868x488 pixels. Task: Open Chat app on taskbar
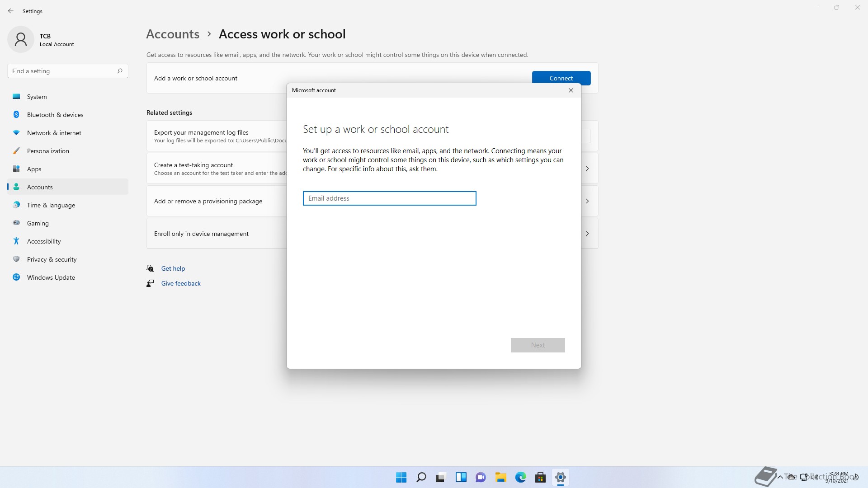click(481, 477)
